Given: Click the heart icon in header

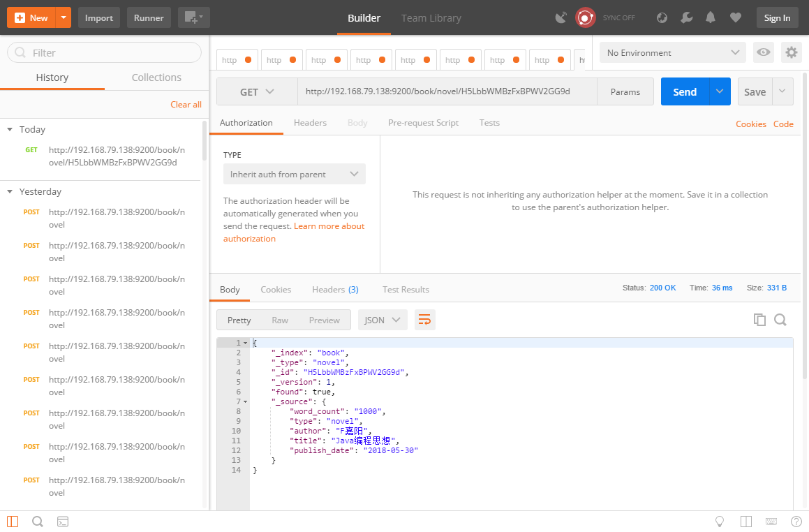Looking at the screenshot, I should (x=735, y=18).
